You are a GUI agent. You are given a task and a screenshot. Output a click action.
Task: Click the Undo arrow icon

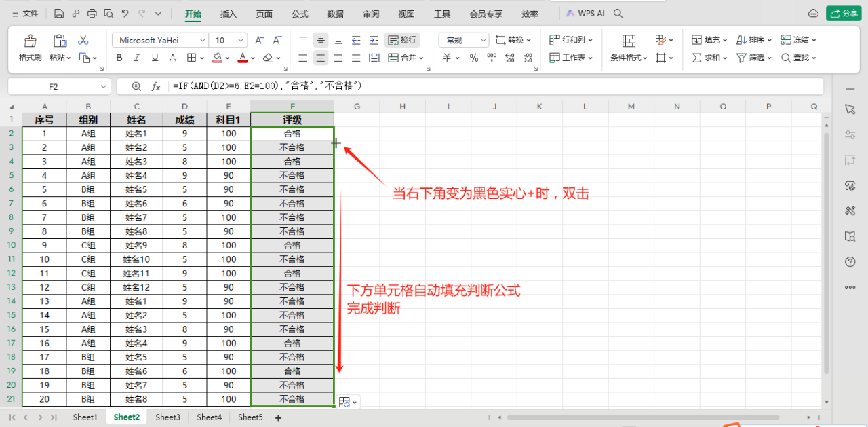click(x=125, y=14)
